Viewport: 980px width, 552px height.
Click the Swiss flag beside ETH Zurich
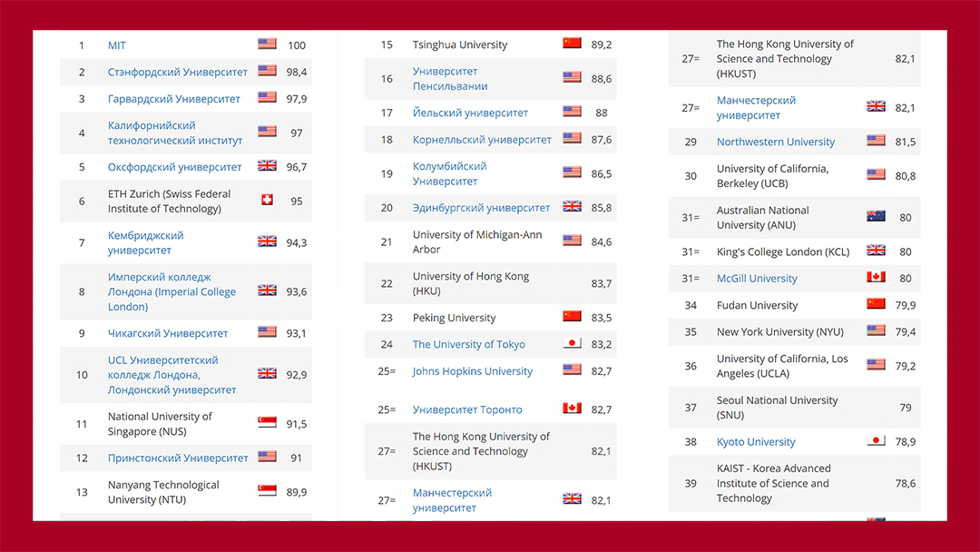(x=267, y=200)
